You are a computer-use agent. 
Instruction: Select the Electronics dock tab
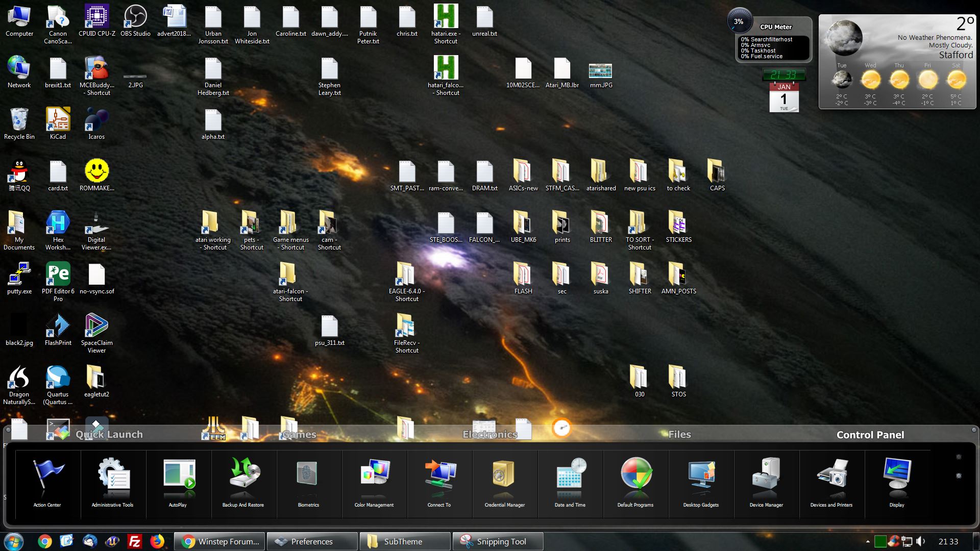coord(489,435)
